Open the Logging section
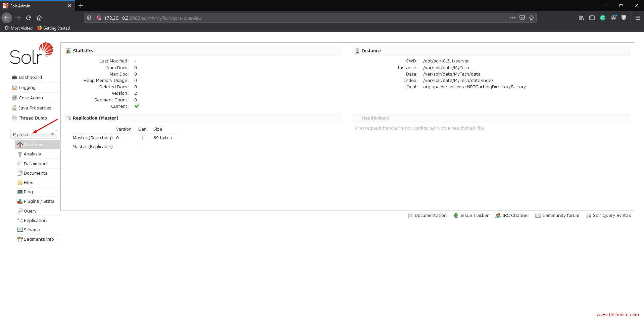The image size is (644, 320). click(27, 88)
